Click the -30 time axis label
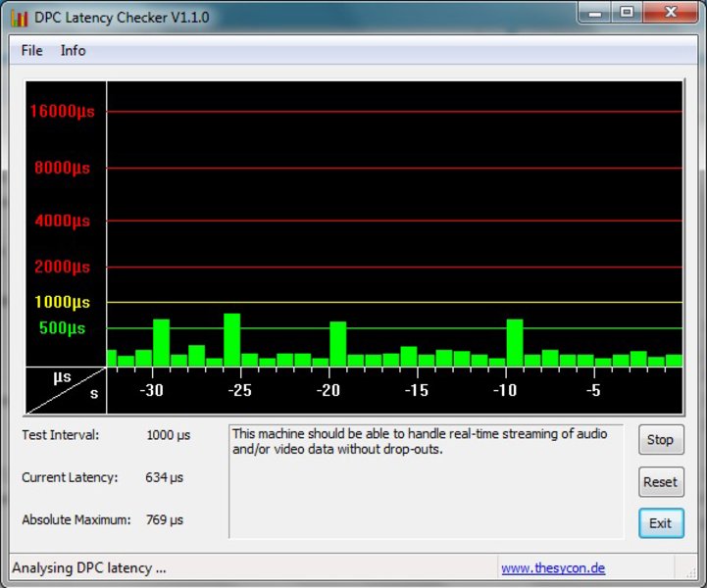 pos(151,390)
